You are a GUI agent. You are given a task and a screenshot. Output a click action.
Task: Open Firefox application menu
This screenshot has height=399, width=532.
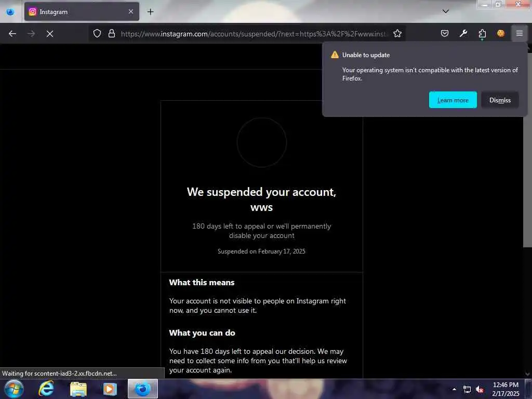coord(520,33)
